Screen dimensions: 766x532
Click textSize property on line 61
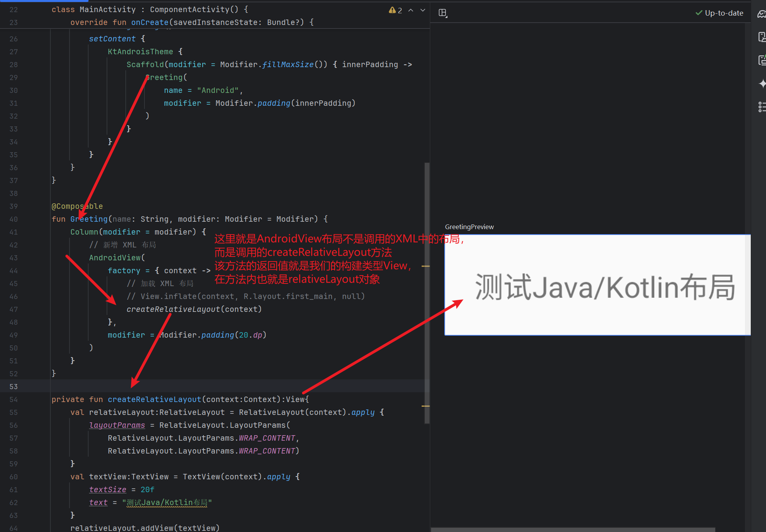click(108, 489)
